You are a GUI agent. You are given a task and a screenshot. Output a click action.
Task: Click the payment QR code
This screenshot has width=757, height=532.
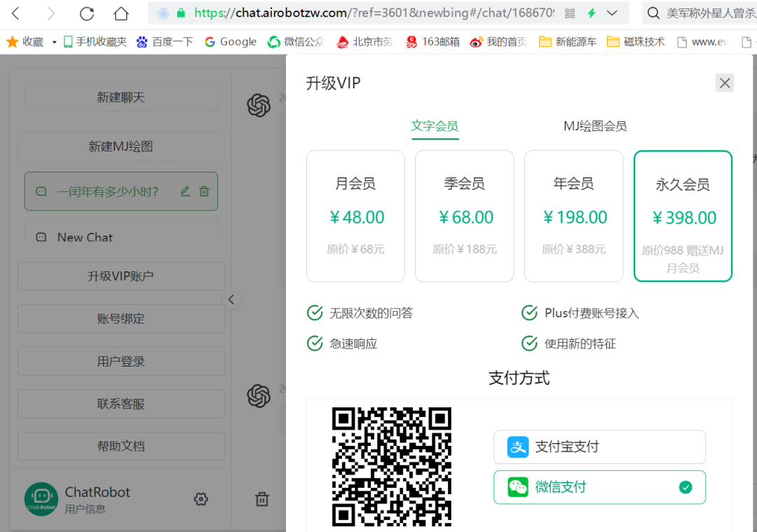pos(392,468)
